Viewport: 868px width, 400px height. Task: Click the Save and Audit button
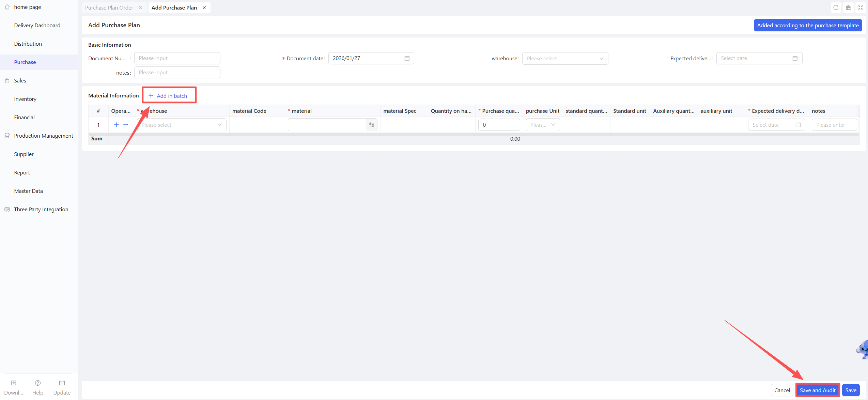click(817, 390)
